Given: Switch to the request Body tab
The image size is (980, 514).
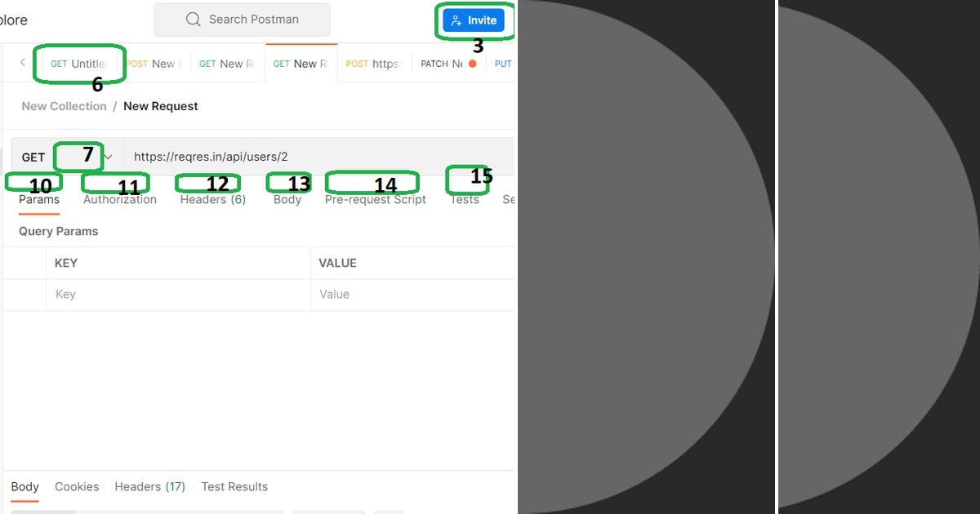Looking at the screenshot, I should click(x=287, y=199).
